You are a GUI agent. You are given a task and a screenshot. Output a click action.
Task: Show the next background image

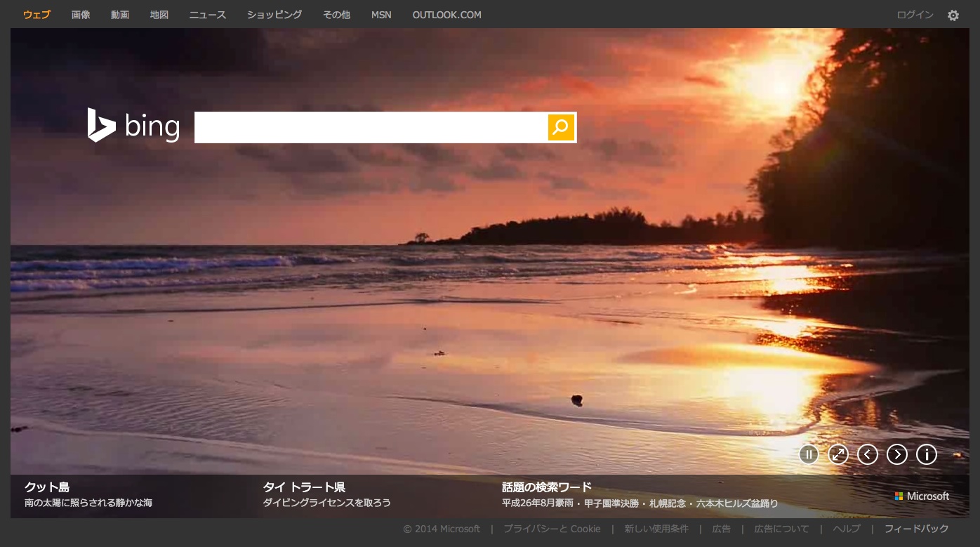897,454
